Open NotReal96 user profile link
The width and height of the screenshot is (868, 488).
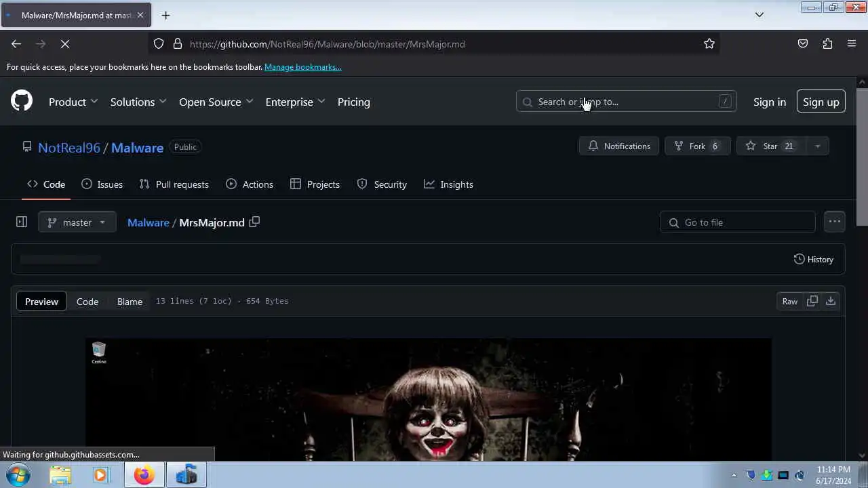click(69, 147)
